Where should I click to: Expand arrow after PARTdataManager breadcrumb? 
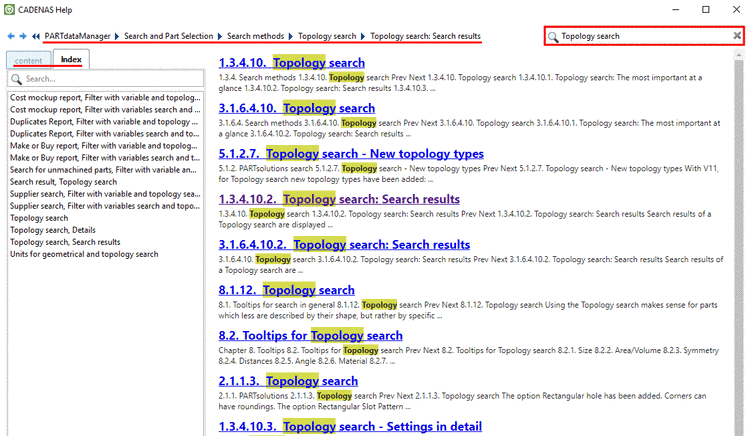[x=117, y=36]
